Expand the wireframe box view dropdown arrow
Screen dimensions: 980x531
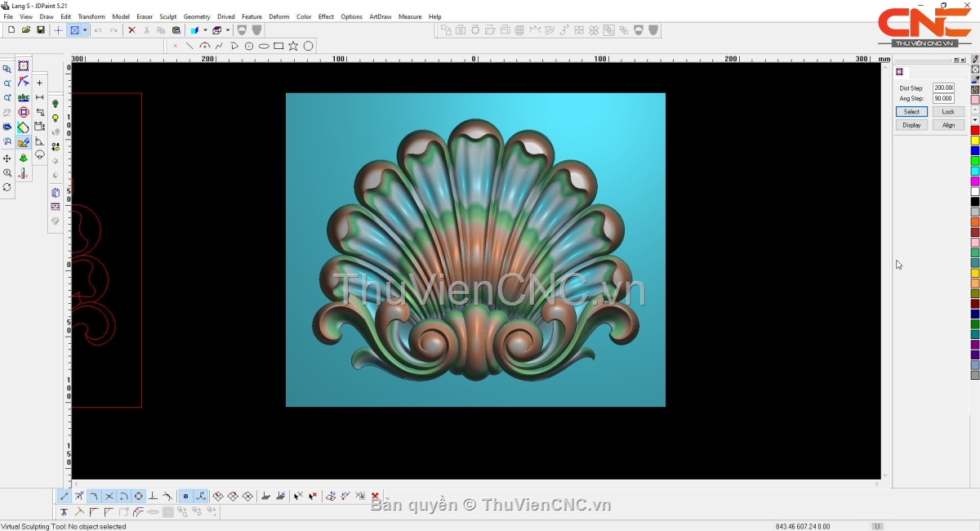tap(228, 30)
